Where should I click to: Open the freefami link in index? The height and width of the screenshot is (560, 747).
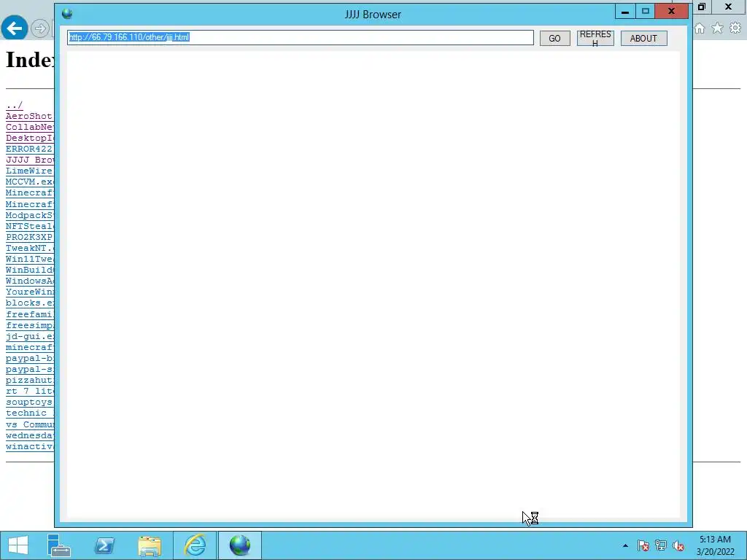[x=29, y=314]
